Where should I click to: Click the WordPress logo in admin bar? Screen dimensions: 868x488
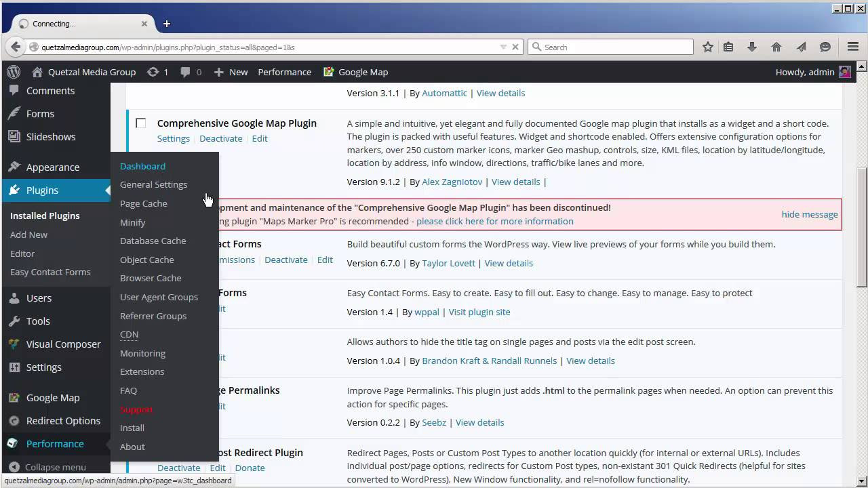tap(14, 72)
